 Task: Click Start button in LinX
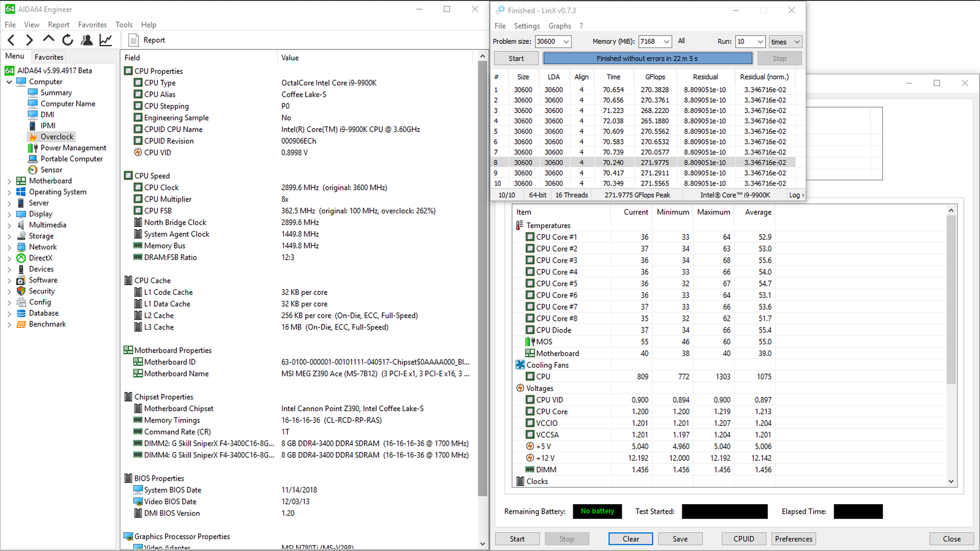[x=516, y=59]
